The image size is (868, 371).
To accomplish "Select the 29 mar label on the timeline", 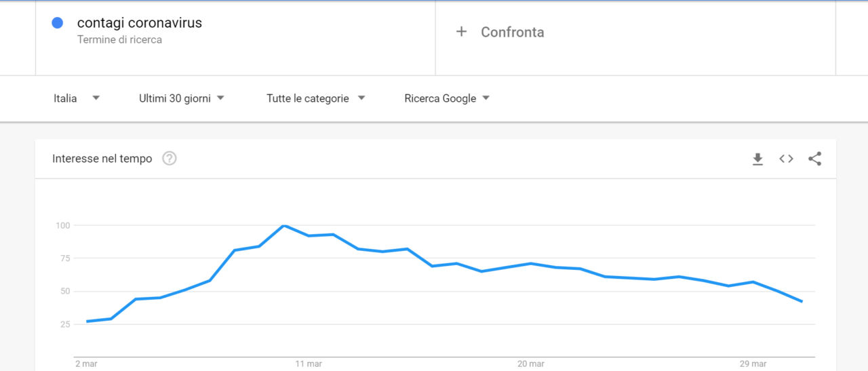I will pyautogui.click(x=753, y=364).
